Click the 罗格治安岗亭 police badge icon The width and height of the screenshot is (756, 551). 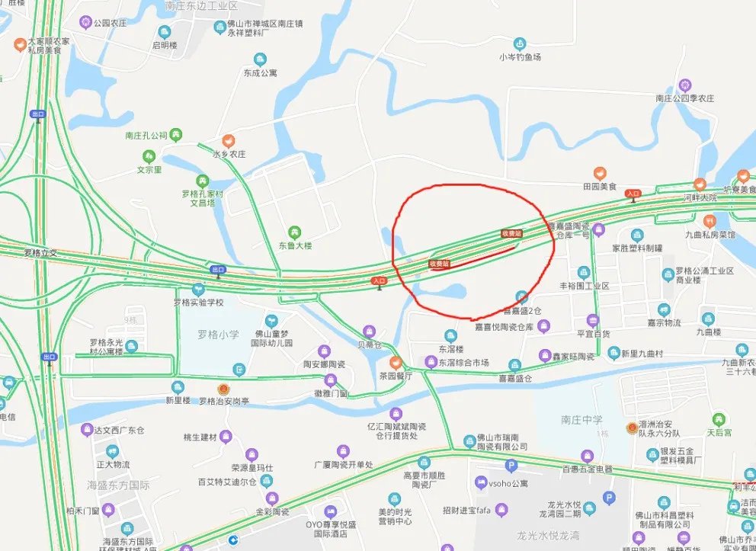click(223, 389)
